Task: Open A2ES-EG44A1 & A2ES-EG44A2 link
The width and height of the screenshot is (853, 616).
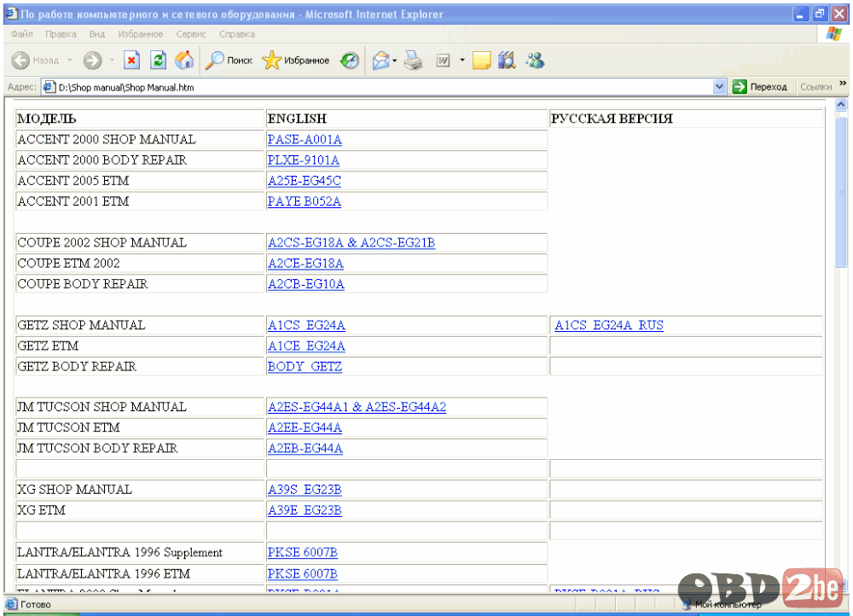Action: [357, 407]
